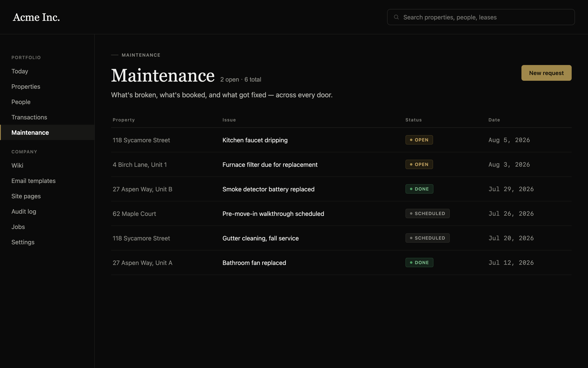Click the Issue column header
Viewport: 588px width, 368px height.
pyautogui.click(x=229, y=120)
